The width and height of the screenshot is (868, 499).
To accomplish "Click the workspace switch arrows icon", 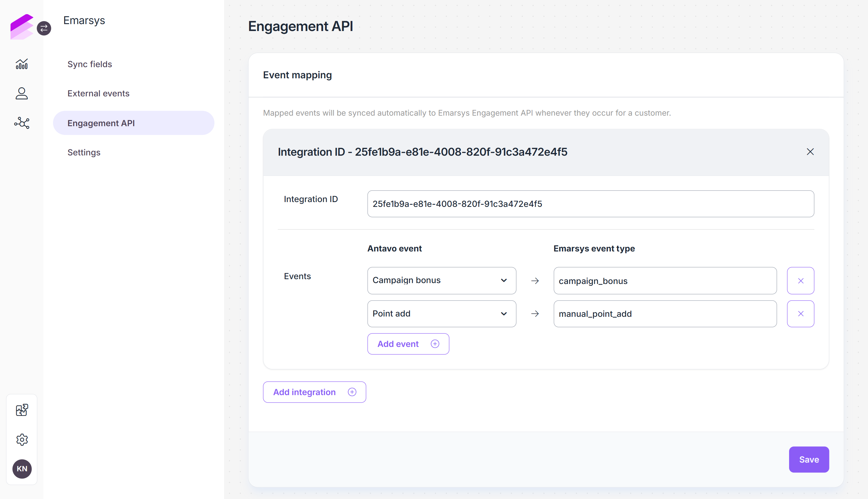I will tap(44, 28).
